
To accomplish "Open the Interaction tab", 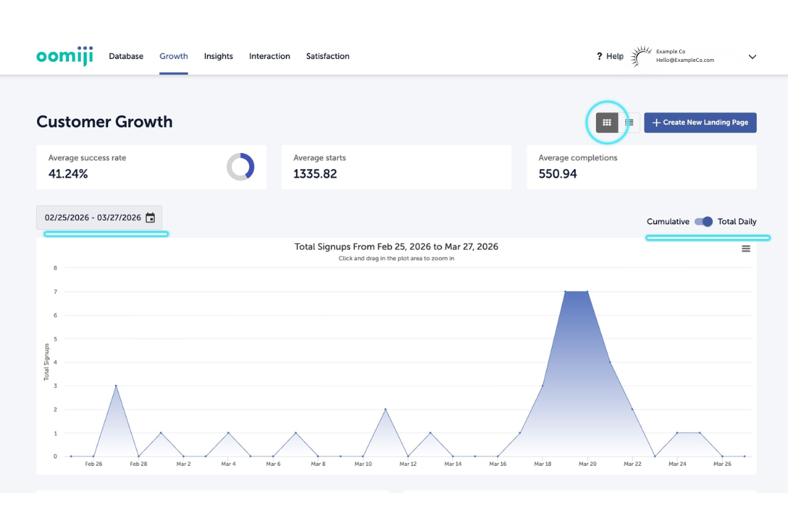I will click(x=270, y=56).
